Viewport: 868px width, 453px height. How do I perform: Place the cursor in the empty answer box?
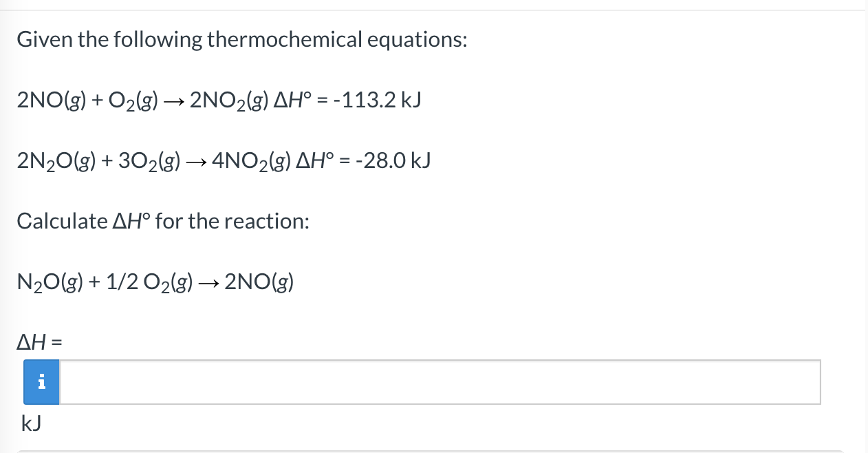(x=440, y=381)
